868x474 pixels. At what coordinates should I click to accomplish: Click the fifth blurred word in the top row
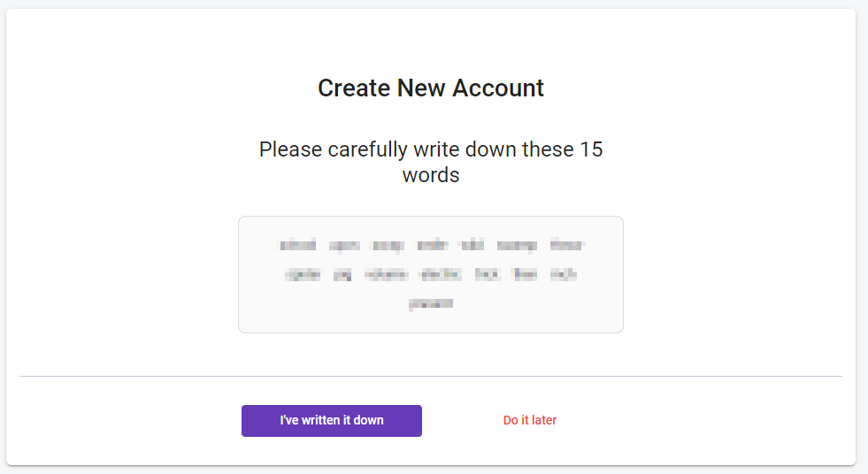(472, 245)
